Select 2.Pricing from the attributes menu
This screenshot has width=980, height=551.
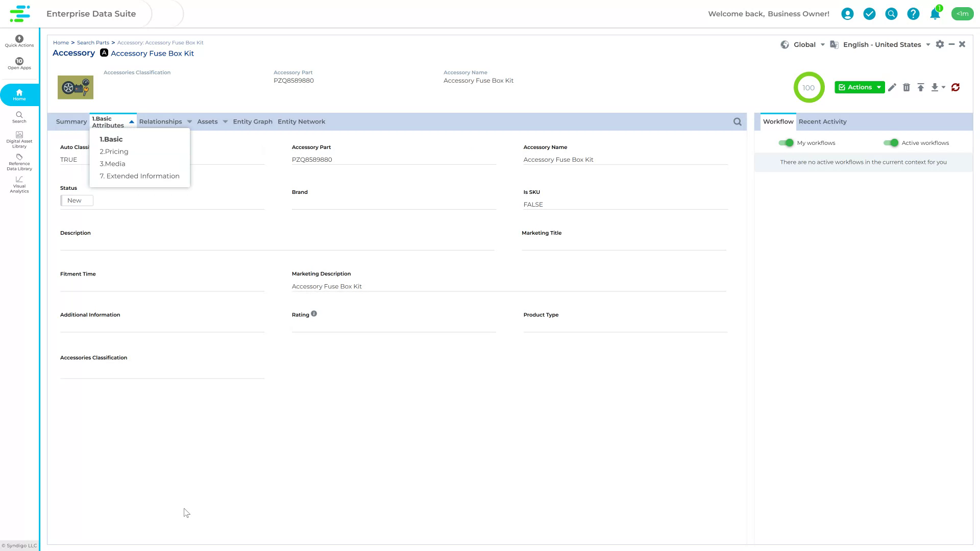[x=114, y=151]
